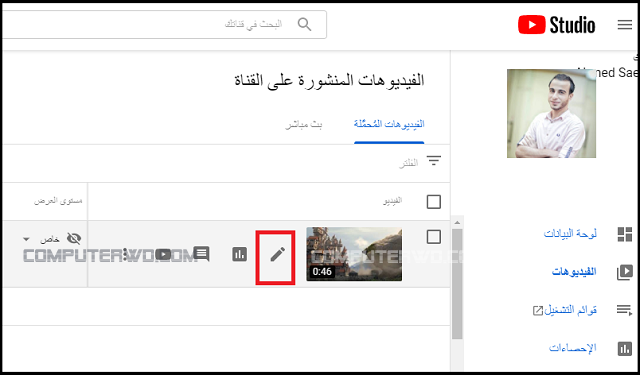This screenshot has width=640, height=375.
Task: Click the filter icon
Action: click(434, 160)
